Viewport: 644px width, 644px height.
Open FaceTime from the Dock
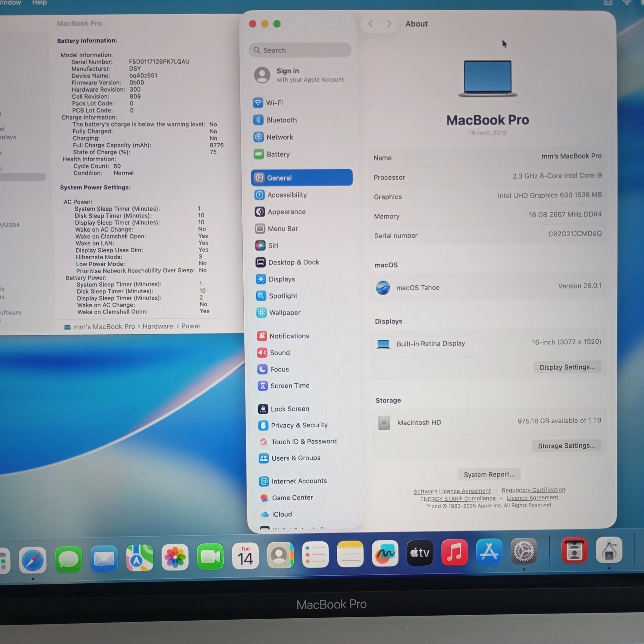(210, 557)
